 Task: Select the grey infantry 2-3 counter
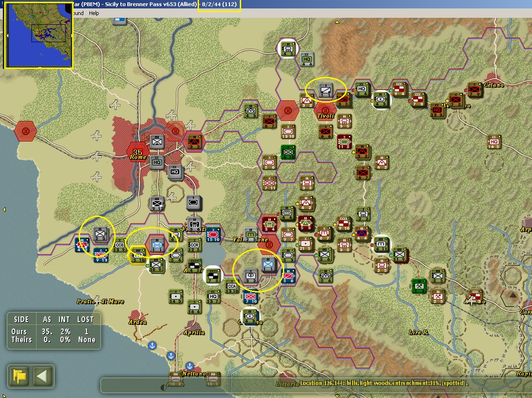click(100, 235)
